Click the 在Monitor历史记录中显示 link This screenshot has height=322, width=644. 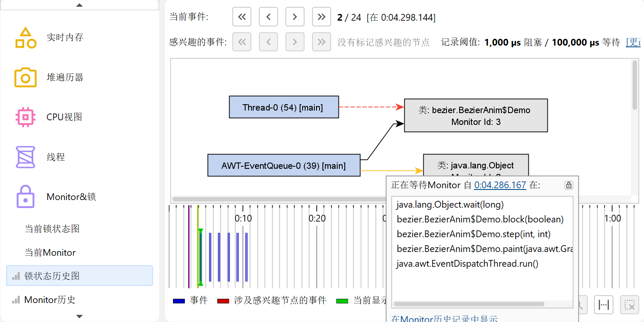444,319
